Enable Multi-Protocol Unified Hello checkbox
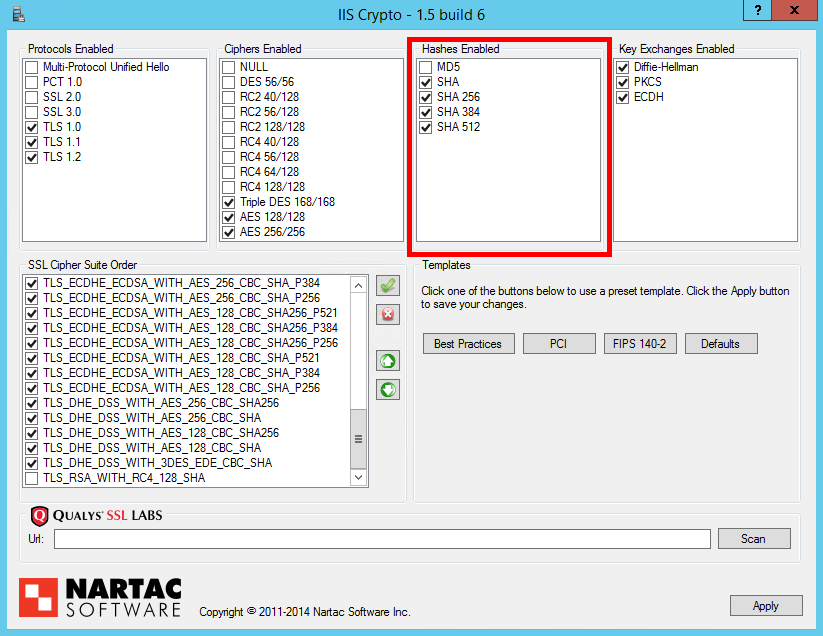Screen dimensions: 823x636 [x=32, y=67]
